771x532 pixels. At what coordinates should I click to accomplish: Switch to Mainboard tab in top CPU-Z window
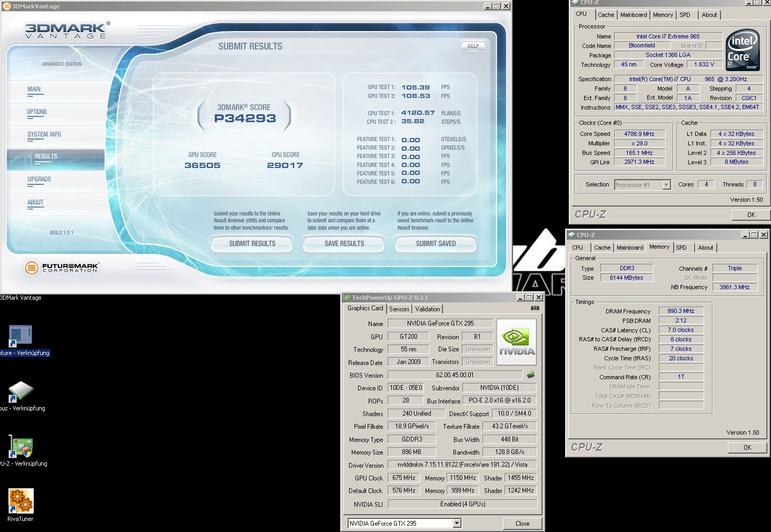coord(634,15)
